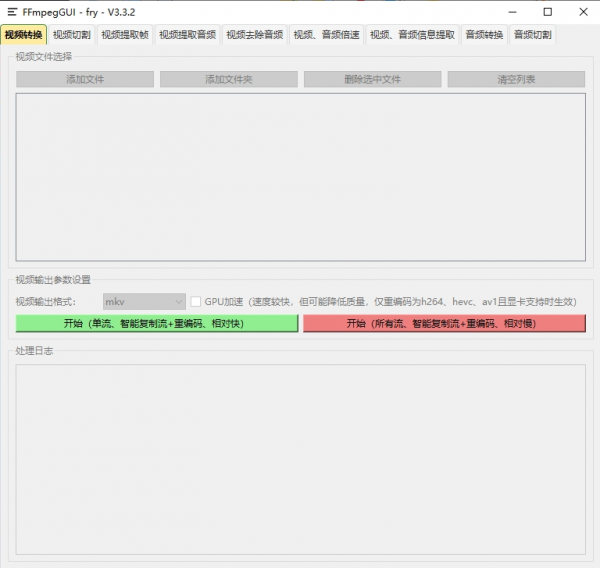Close the FFmpegGUI window
The image size is (600, 568).
click(x=583, y=12)
